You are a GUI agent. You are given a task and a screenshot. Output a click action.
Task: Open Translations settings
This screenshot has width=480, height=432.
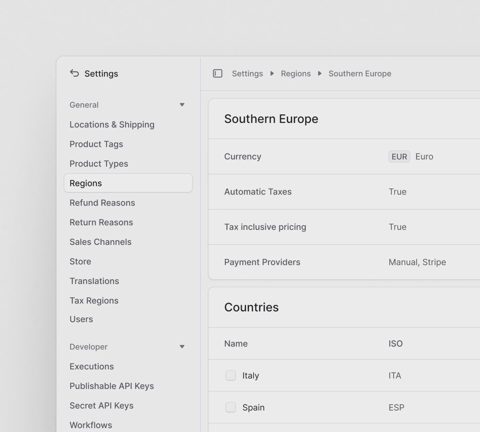coord(94,281)
